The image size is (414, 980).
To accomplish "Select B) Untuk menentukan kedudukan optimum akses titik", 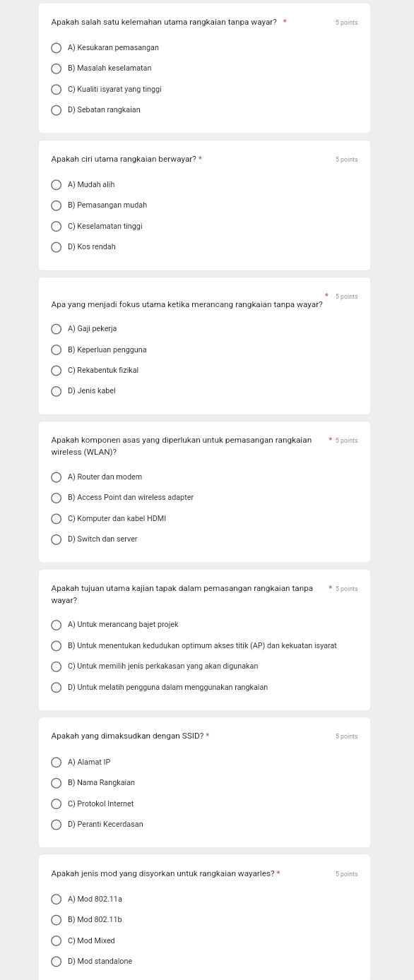I will pyautogui.click(x=56, y=645).
